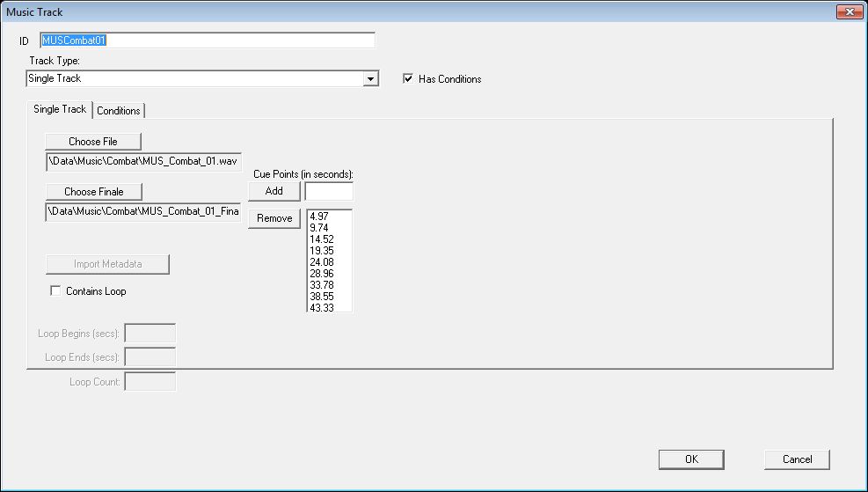Click the Choose Finale button
868x492 pixels.
93,192
